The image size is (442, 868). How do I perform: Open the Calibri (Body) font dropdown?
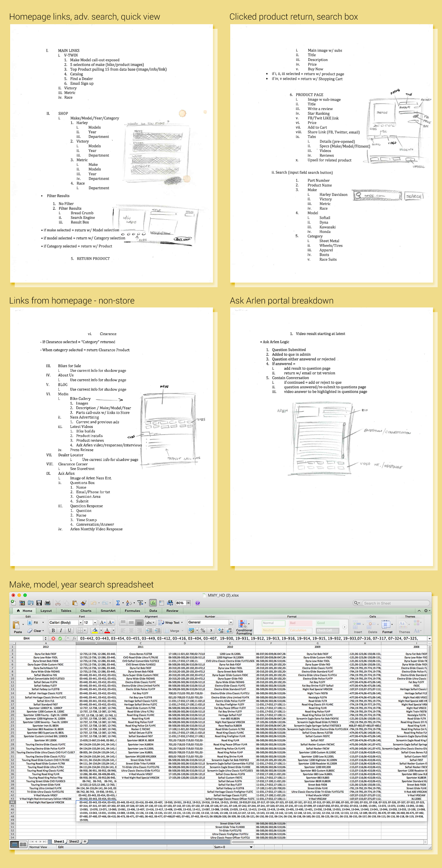pyautogui.click(x=80, y=623)
